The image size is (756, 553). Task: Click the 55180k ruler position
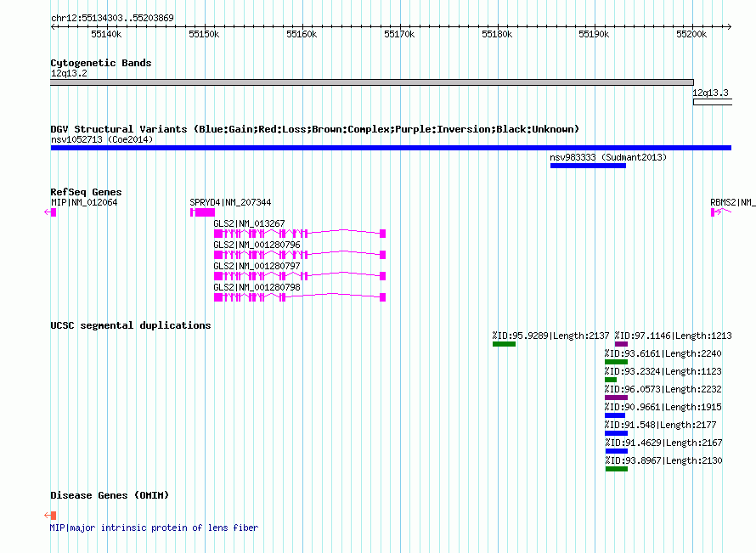(x=497, y=34)
